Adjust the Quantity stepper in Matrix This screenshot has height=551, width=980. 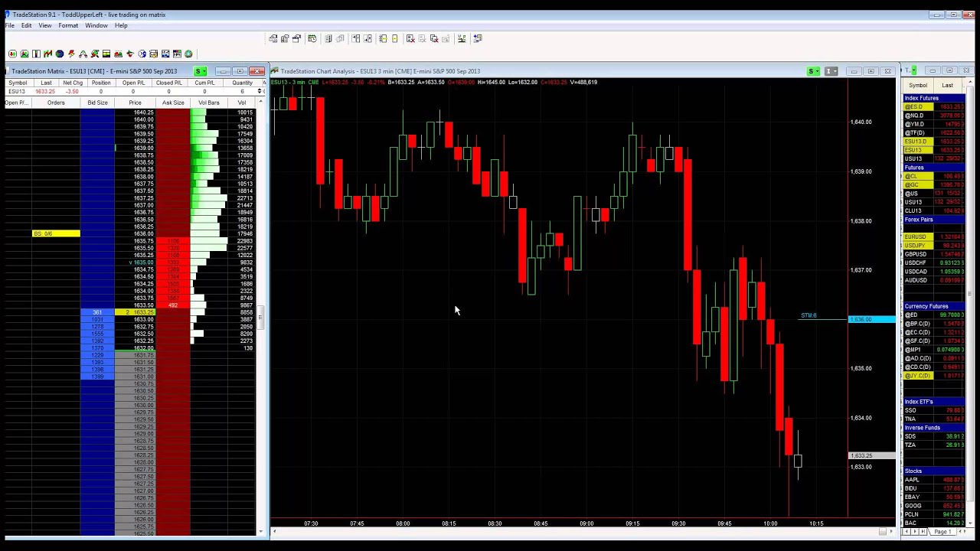[260, 91]
